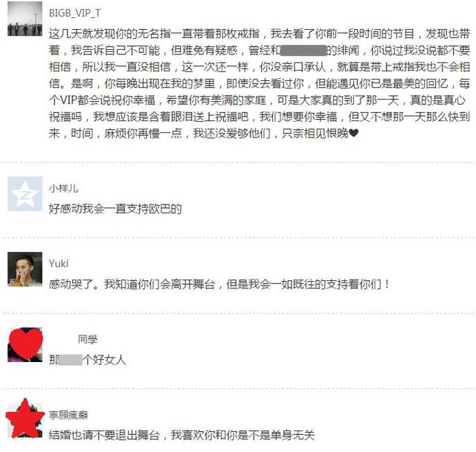
Task: Click the VIP mention text 个VIP都会说祝你幸福
Action: (103, 100)
